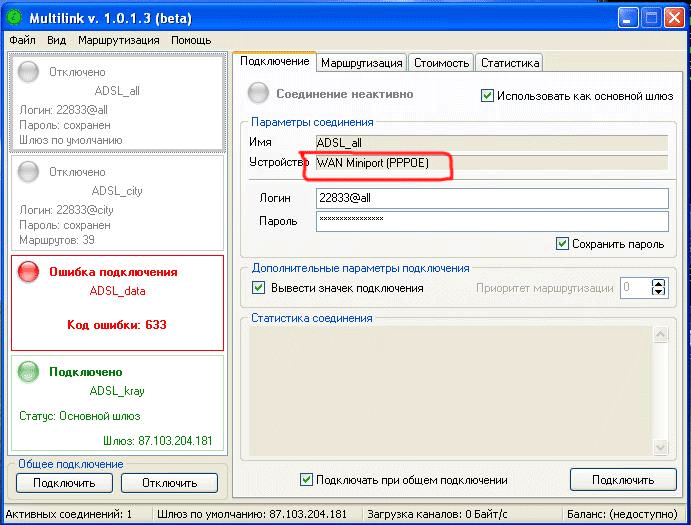Switch to the 'Статистика' tab

[509, 62]
